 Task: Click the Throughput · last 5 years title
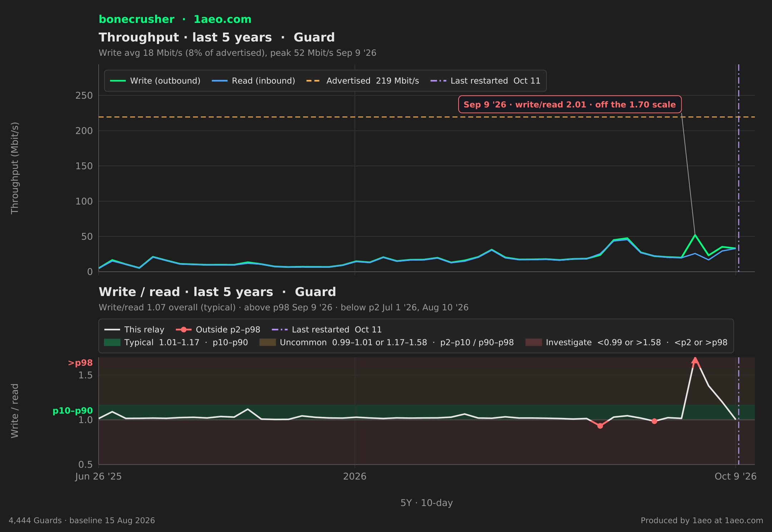pyautogui.click(x=217, y=37)
